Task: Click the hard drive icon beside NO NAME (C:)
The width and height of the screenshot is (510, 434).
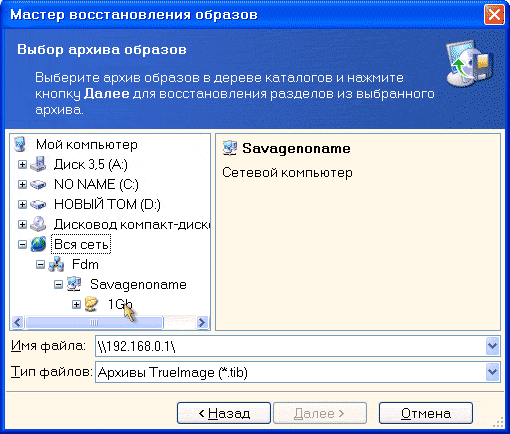Action: click(x=38, y=185)
